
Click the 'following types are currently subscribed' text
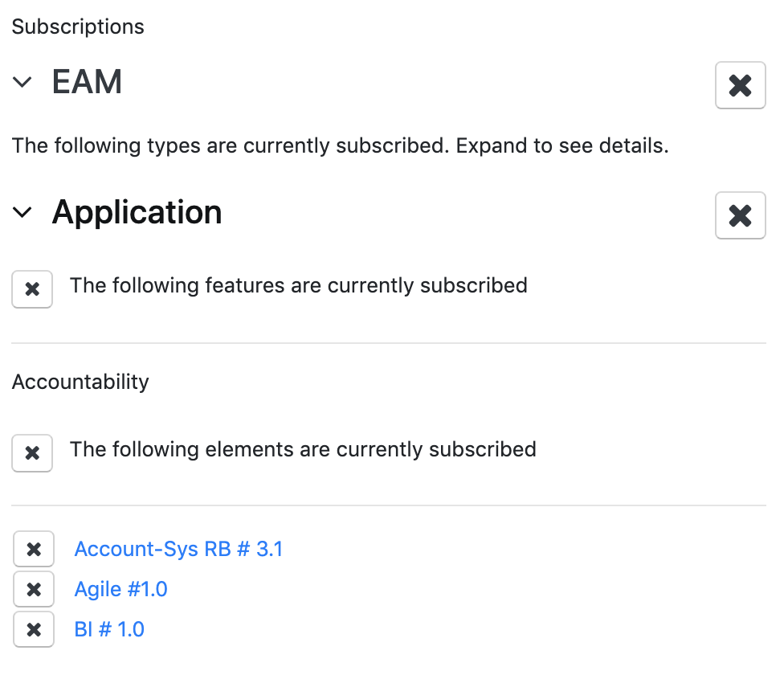[340, 146]
